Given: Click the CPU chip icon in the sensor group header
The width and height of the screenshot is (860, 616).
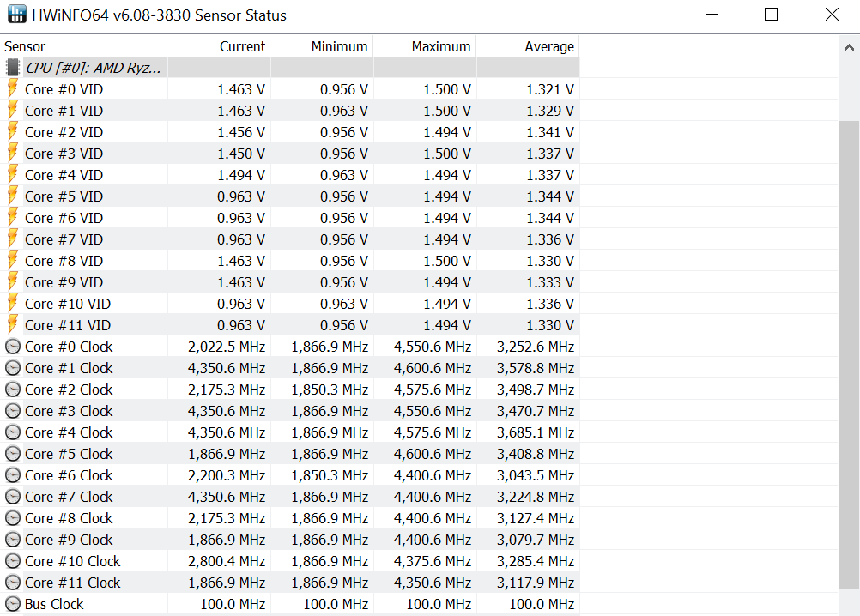Looking at the screenshot, I should click(x=13, y=68).
